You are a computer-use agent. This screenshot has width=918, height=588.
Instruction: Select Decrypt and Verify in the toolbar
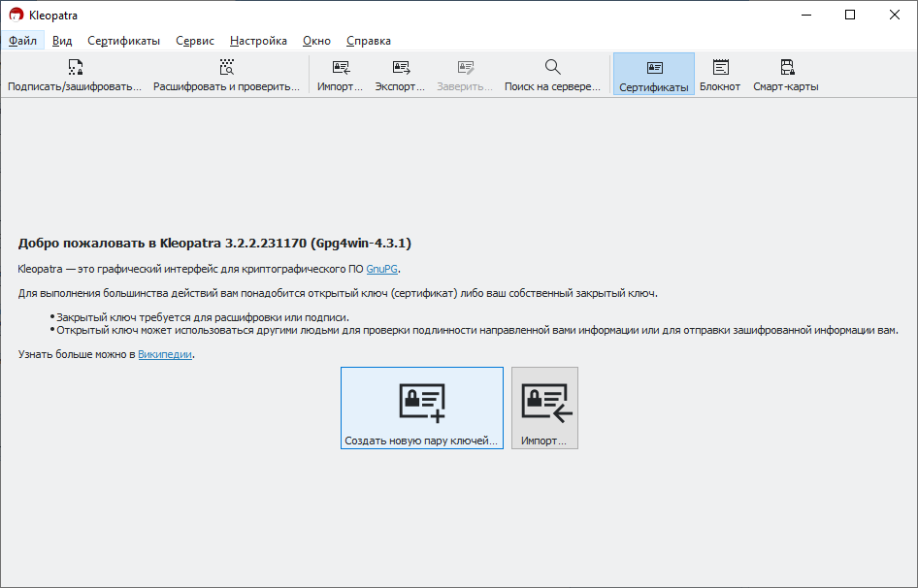coord(226,75)
